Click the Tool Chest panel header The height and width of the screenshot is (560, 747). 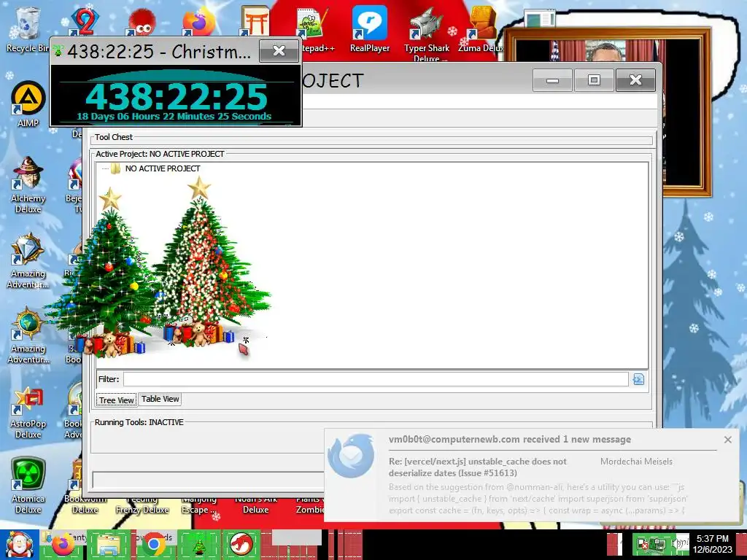[113, 137]
